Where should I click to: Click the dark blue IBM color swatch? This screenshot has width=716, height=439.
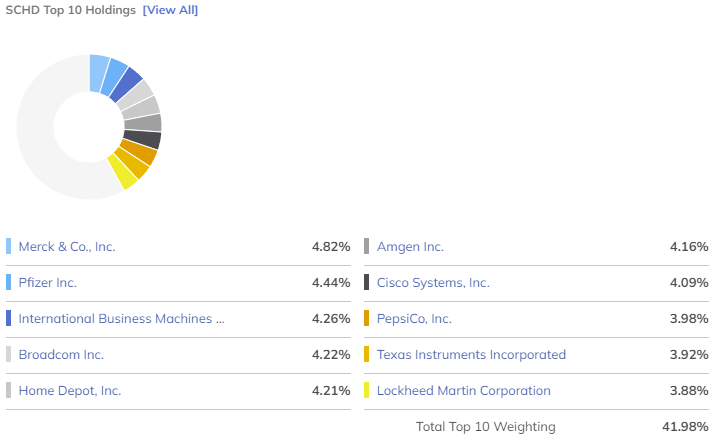click(x=9, y=318)
